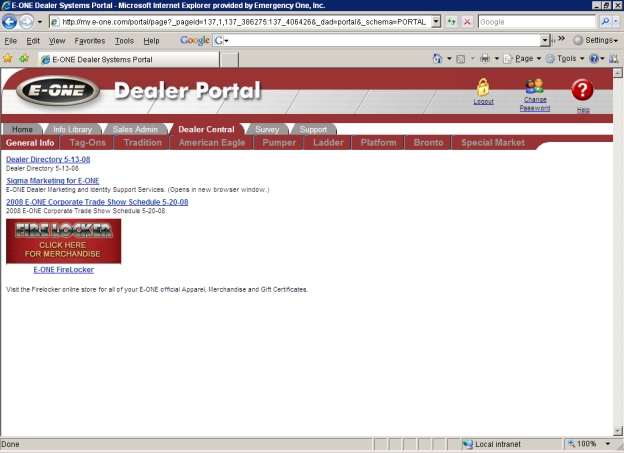Click the browser Back arrow button

tap(9, 21)
